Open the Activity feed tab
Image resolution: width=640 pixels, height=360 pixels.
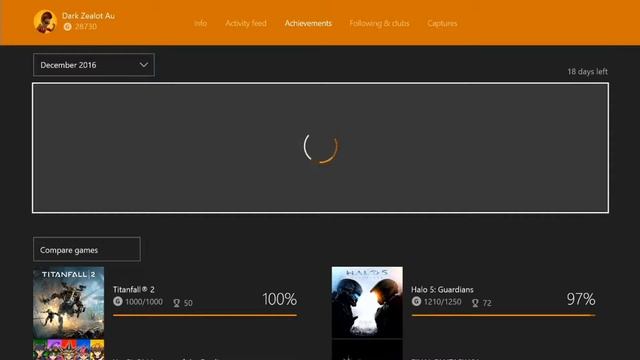[246, 23]
